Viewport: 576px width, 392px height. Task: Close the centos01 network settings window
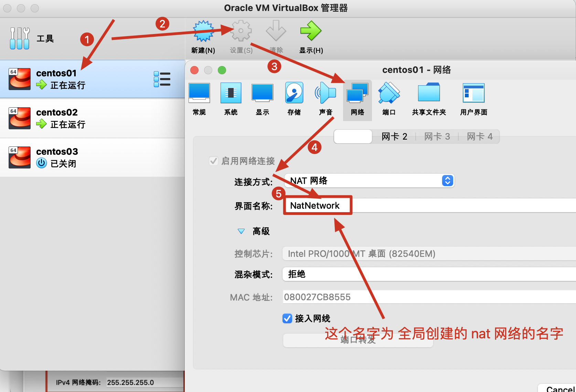[194, 70]
